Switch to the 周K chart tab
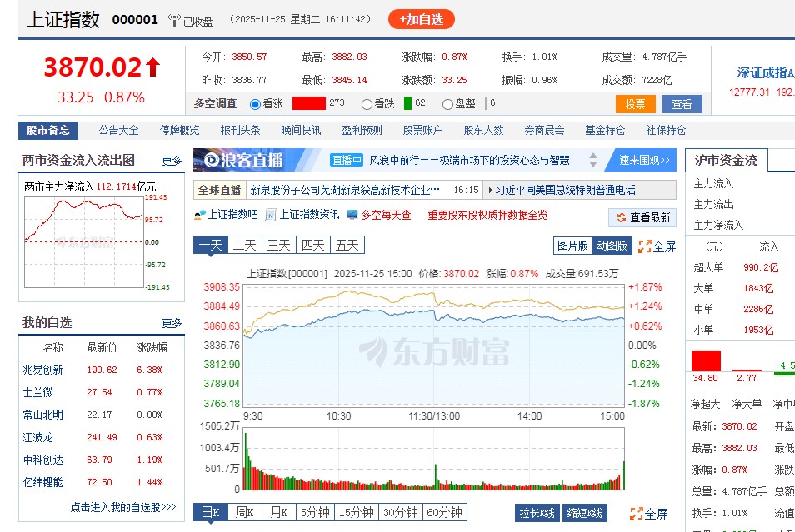 (245, 513)
